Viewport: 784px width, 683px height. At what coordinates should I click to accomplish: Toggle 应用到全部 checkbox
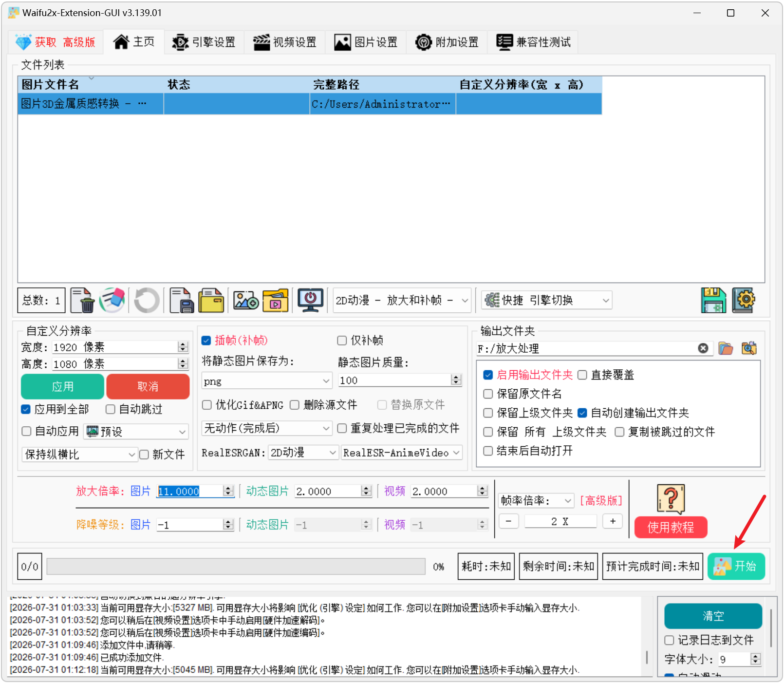26,409
